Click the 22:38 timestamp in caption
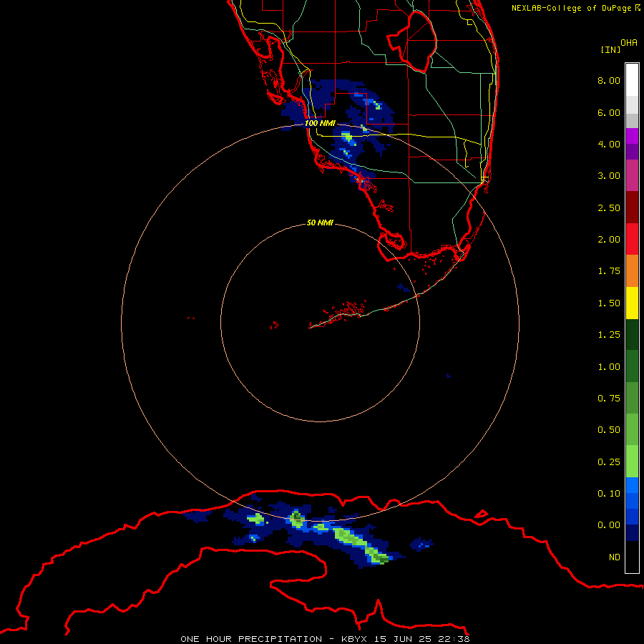The height and width of the screenshot is (644, 644). [x=454, y=639]
